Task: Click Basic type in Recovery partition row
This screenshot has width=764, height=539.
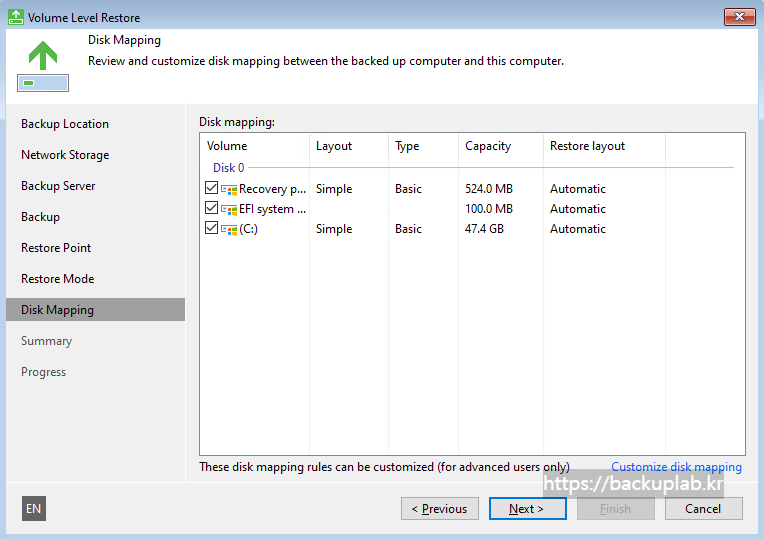Action: 408,189
